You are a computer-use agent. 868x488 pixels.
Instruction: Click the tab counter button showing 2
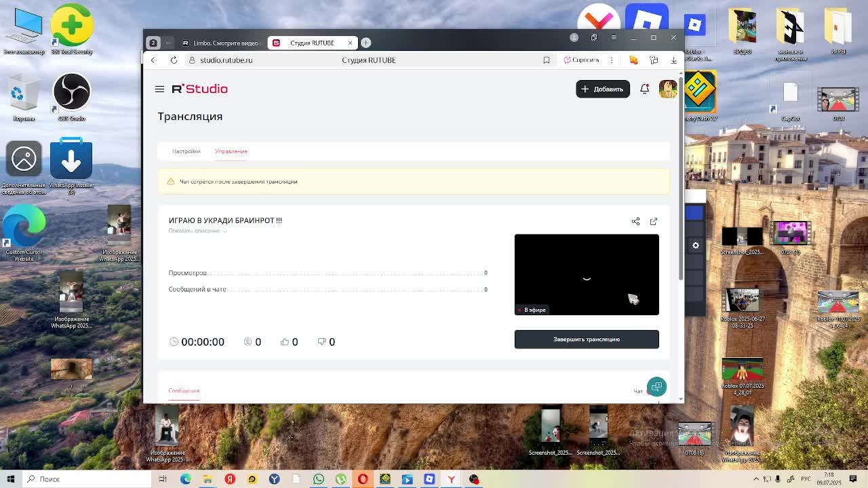point(153,43)
